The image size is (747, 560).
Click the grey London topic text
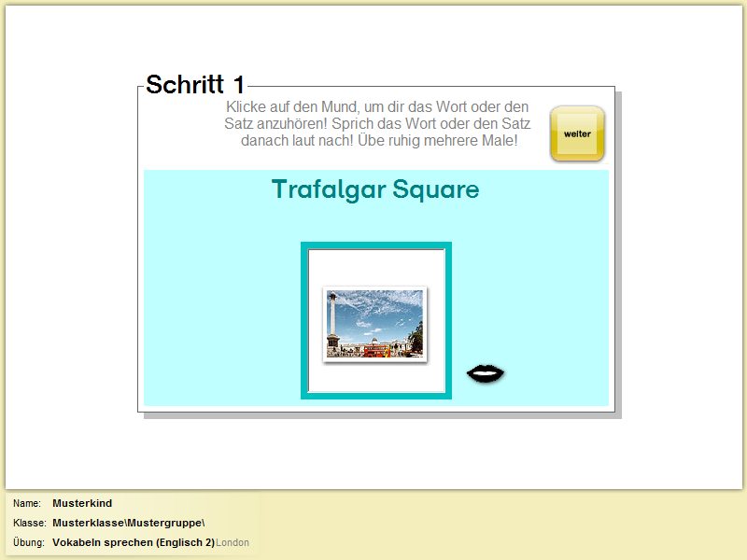coord(233,542)
